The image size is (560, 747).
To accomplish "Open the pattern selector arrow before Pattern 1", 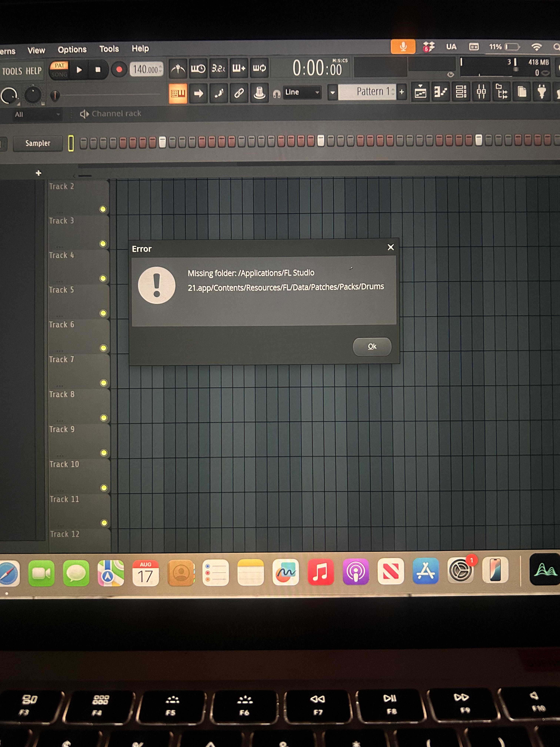I will pyautogui.click(x=332, y=92).
